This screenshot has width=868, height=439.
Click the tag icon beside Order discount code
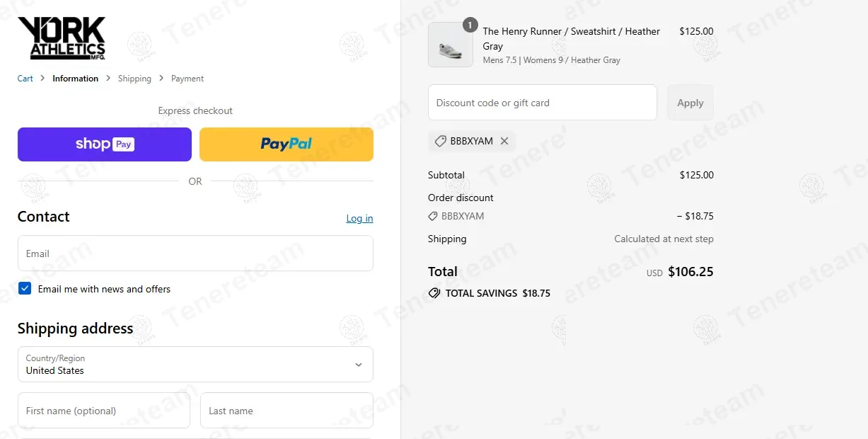(x=433, y=216)
